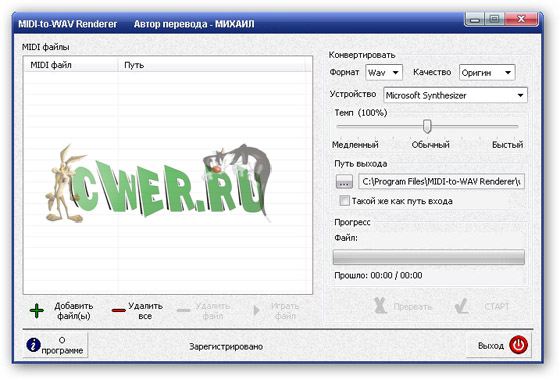Click the Играть файл play triangle
560x380 pixels.
(x=256, y=310)
